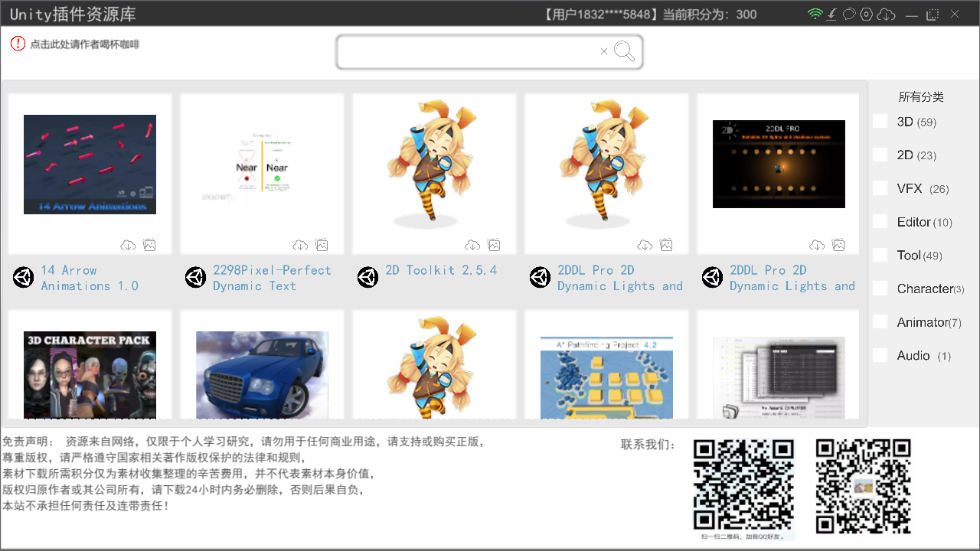Click the cloud download icon in title bar
The height and width of the screenshot is (551, 980).
(x=886, y=14)
